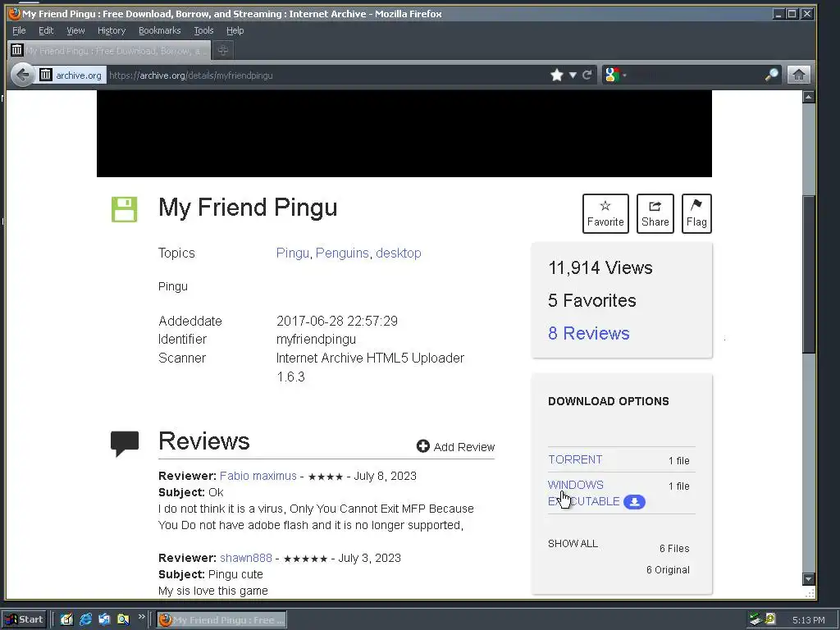Open the desktop topic link
The width and height of the screenshot is (840, 630).
pyautogui.click(x=398, y=253)
